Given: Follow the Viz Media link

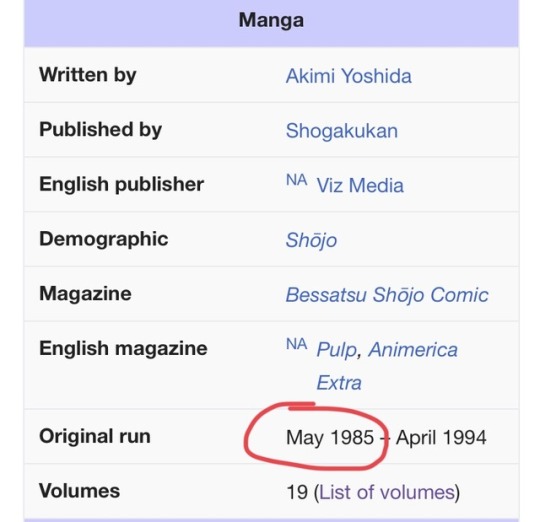Looking at the screenshot, I should click(360, 185).
